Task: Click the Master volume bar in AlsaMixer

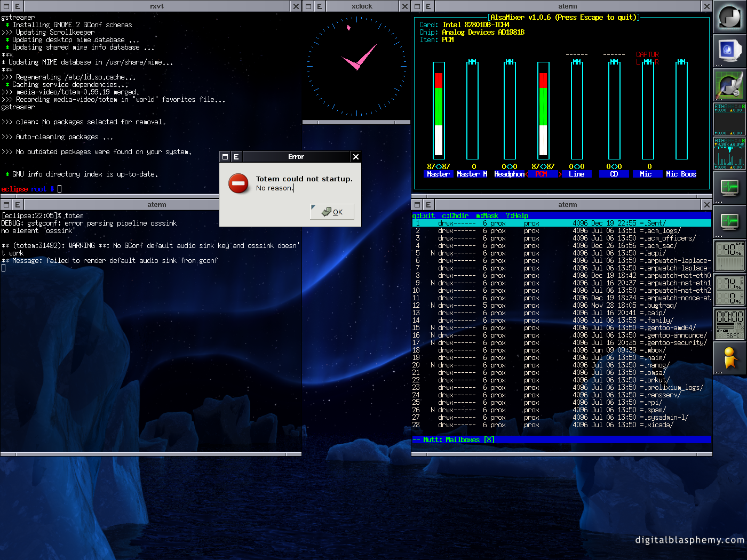Action: [439, 111]
